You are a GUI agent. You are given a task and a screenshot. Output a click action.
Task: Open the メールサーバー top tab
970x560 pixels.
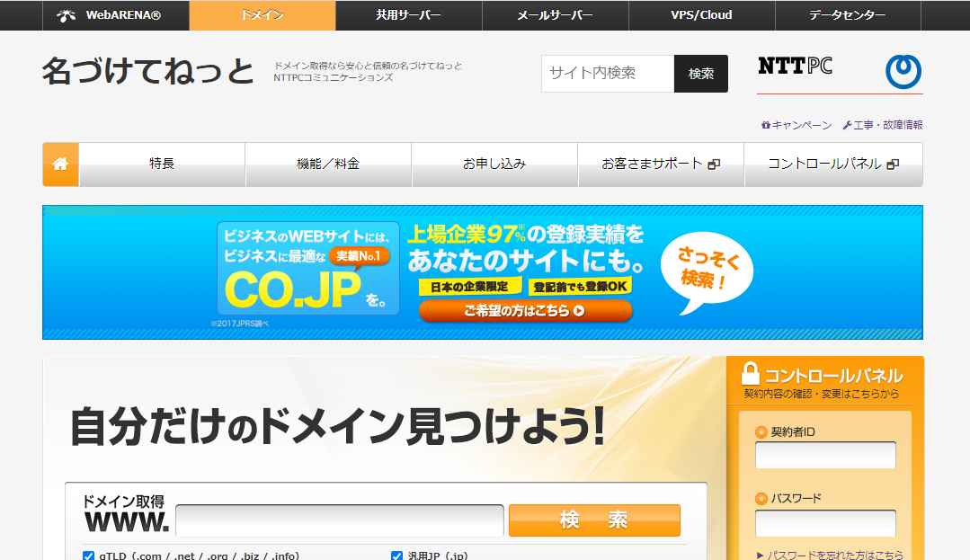556,15
